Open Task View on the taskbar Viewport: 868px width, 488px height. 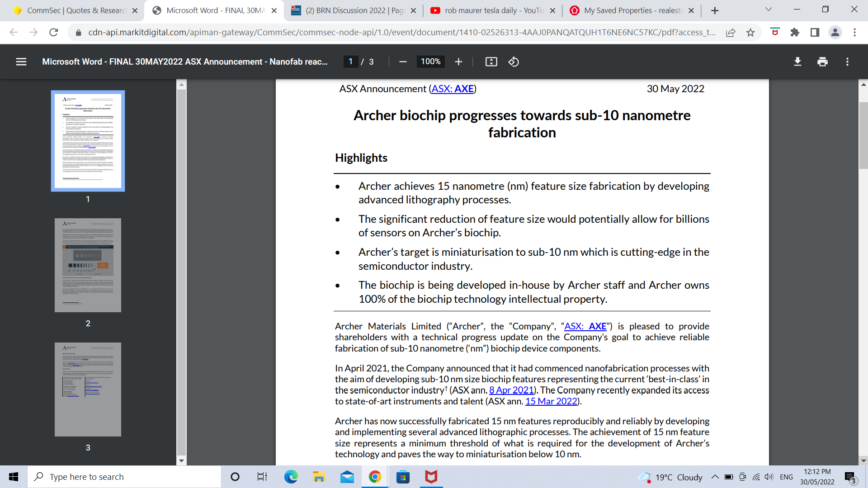click(x=262, y=477)
